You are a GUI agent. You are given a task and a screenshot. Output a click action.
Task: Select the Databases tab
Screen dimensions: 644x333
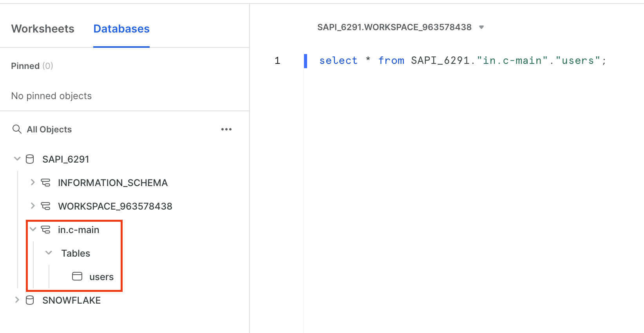click(121, 29)
